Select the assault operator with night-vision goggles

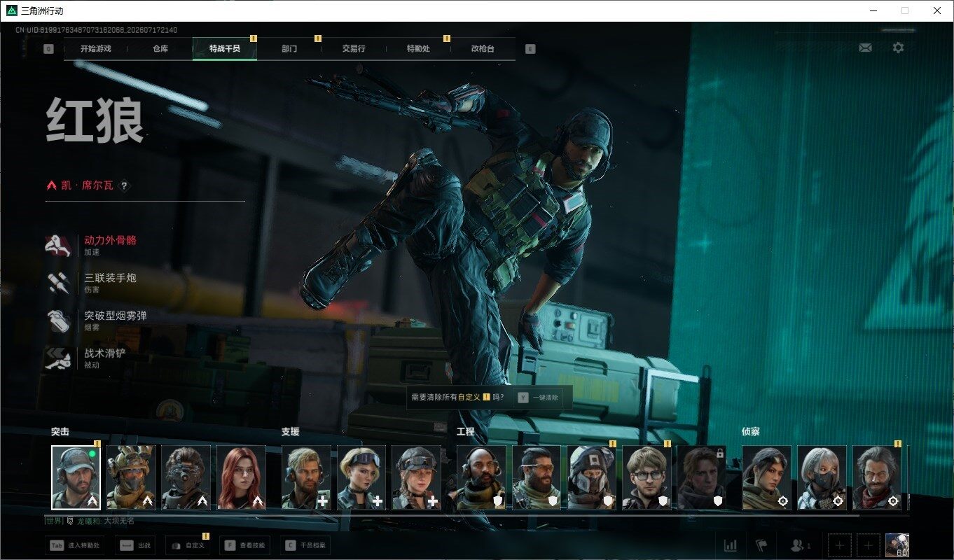tap(186, 477)
